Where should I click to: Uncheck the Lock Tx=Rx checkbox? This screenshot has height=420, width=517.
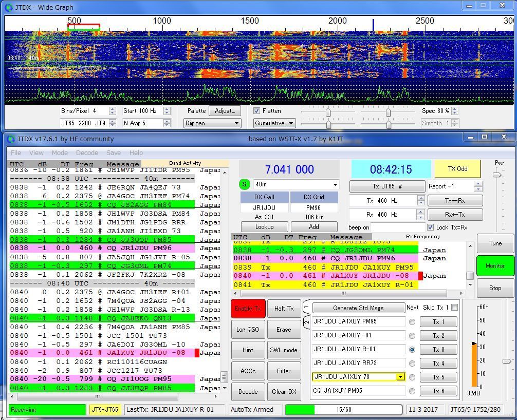pyautogui.click(x=431, y=227)
